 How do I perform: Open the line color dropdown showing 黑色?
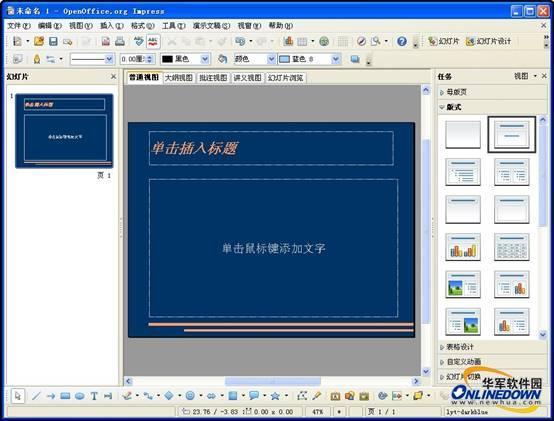[185, 59]
